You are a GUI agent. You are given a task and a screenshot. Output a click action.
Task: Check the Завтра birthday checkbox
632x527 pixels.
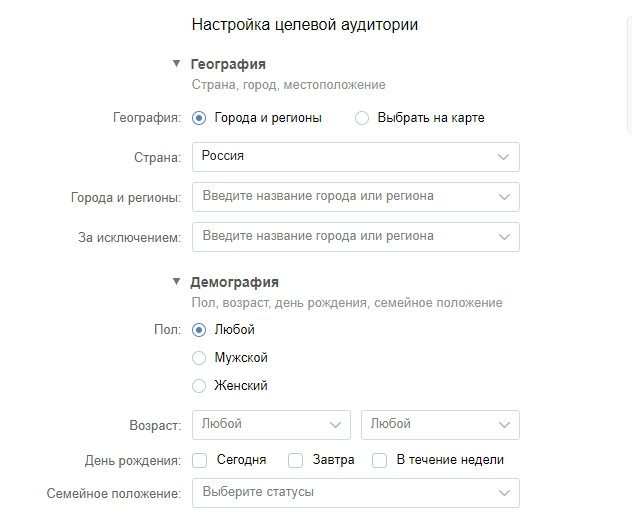point(295,460)
